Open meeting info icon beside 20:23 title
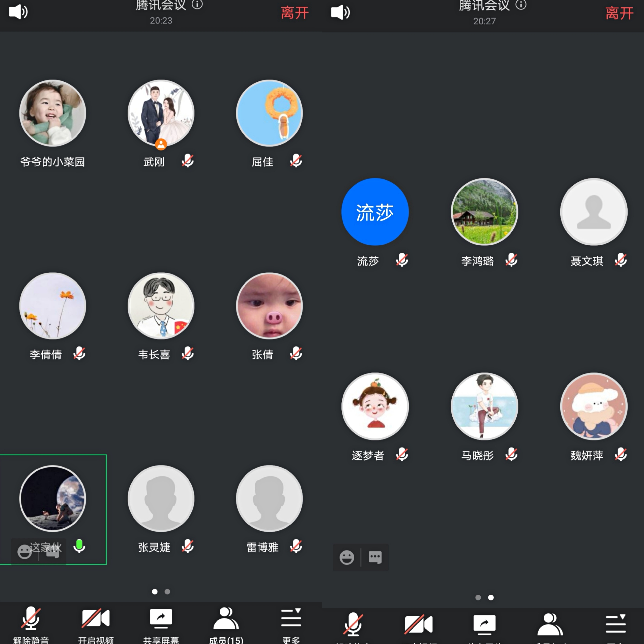This screenshot has width=644, height=644. coord(197,4)
